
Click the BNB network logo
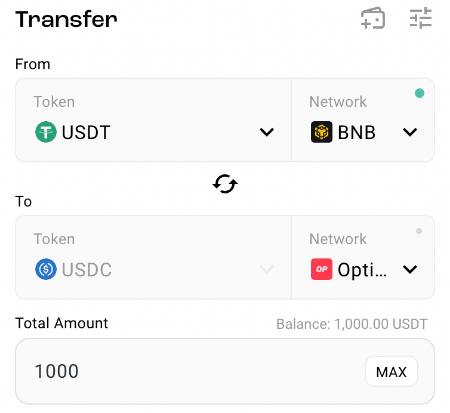pyautogui.click(x=321, y=132)
